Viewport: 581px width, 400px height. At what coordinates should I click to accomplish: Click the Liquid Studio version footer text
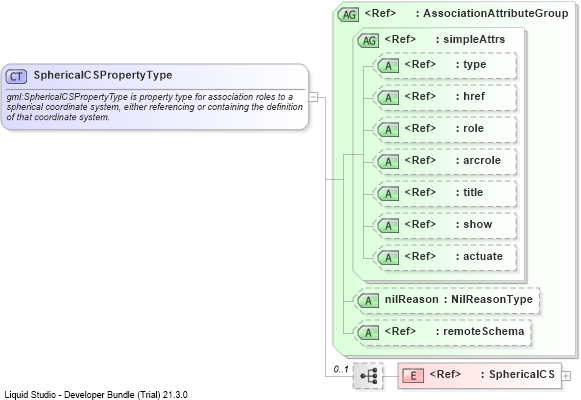[96, 395]
